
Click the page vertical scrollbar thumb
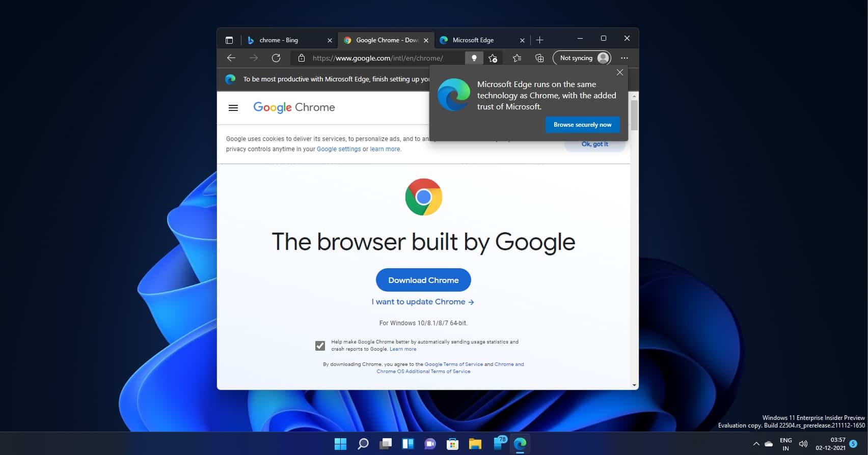click(x=634, y=115)
